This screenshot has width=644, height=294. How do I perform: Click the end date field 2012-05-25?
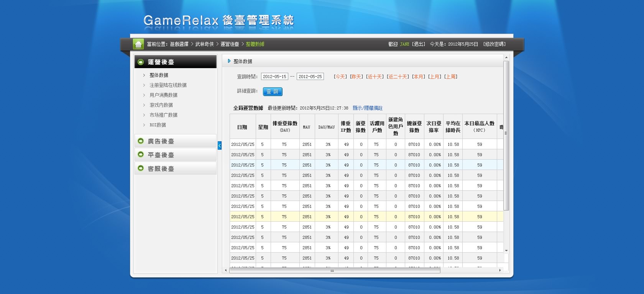click(310, 77)
